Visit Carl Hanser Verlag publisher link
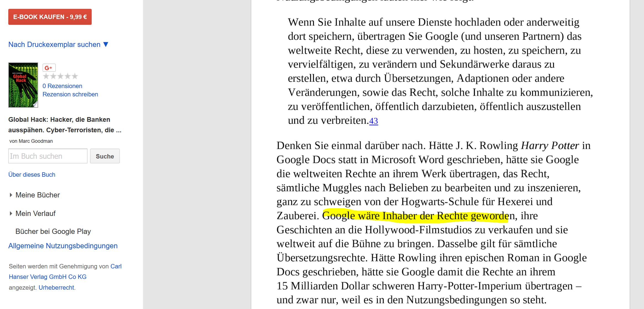 (x=65, y=271)
